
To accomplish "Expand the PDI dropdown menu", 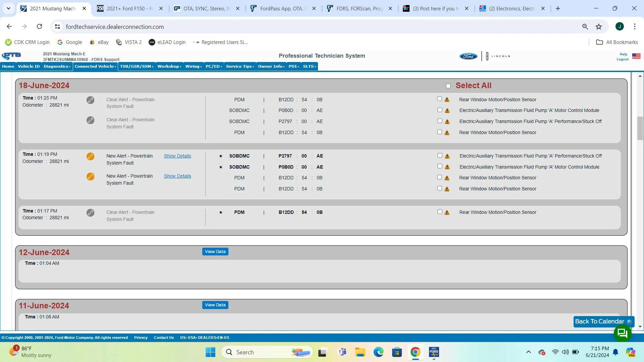I will tap(294, 66).
